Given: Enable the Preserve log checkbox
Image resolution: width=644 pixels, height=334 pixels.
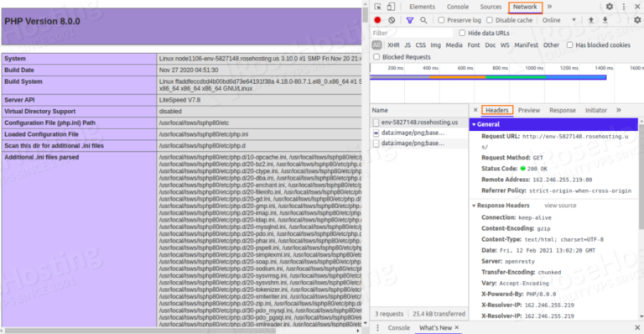Looking at the screenshot, I should click(441, 20).
